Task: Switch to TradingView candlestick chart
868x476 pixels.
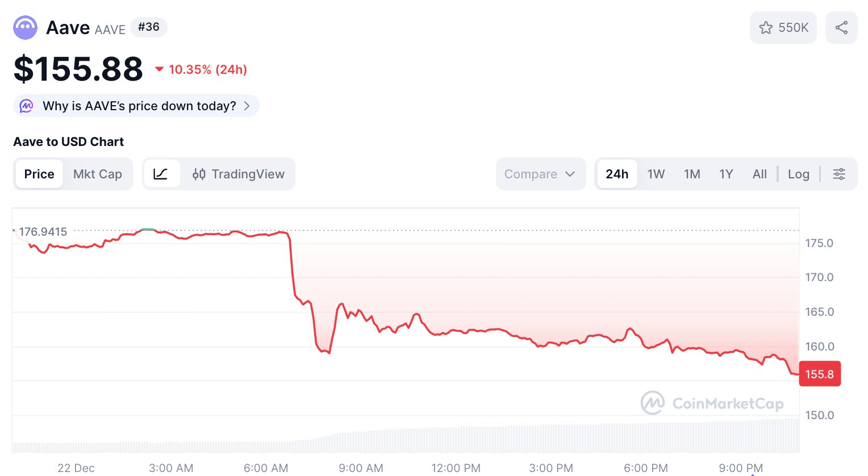Action: (239, 174)
